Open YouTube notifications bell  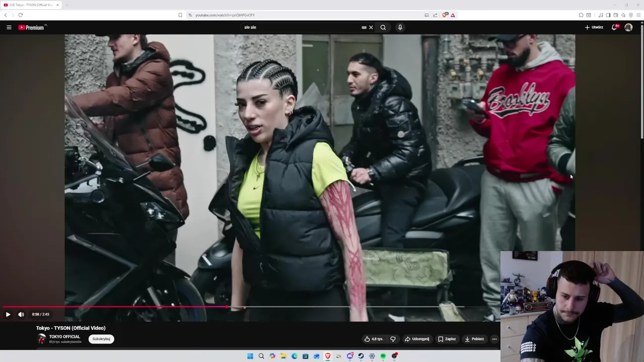[x=614, y=27]
